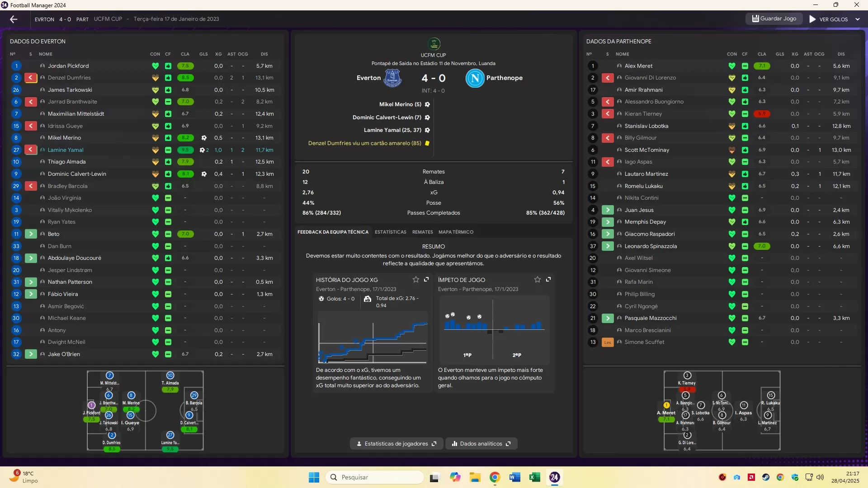The width and height of the screenshot is (868, 488).
Task: Click James Tarkowski's match sharpness icon
Action: click(168, 90)
